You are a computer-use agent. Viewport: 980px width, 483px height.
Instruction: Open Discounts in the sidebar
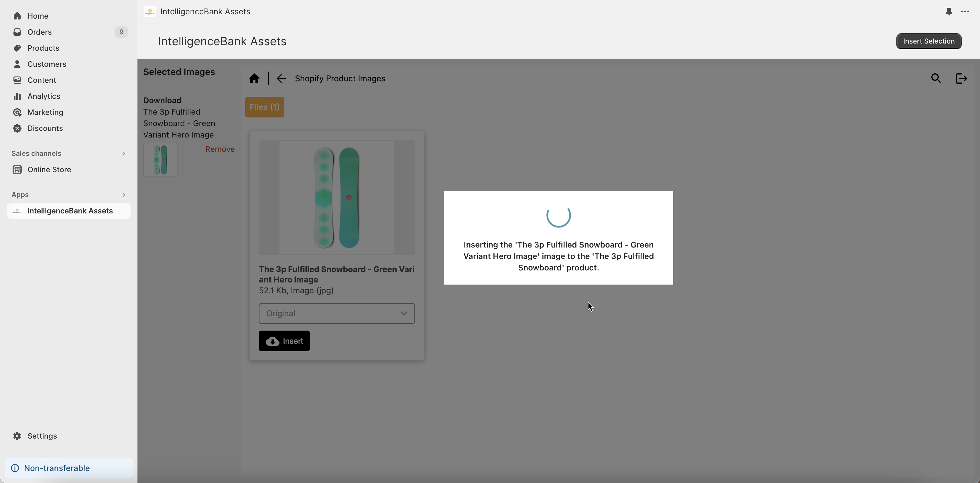45,128
